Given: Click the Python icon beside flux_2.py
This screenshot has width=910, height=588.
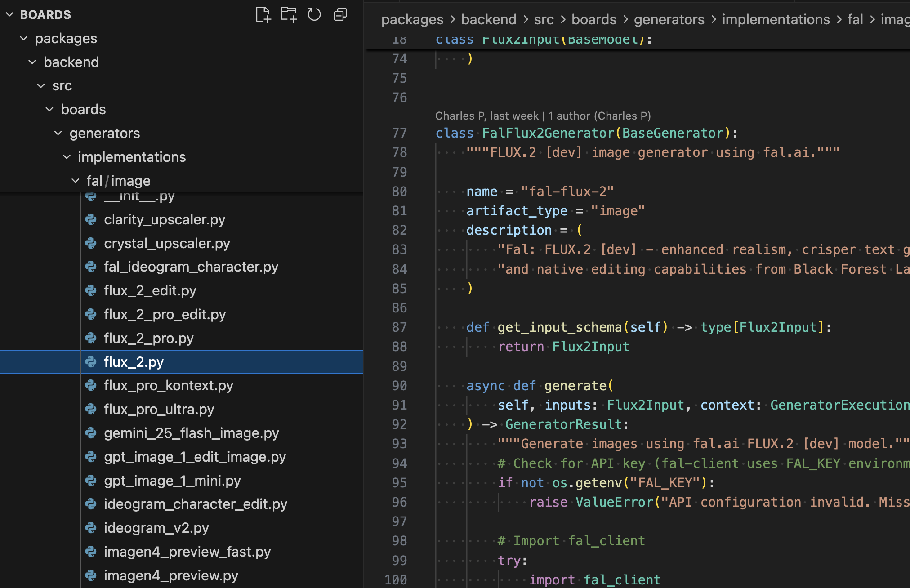Looking at the screenshot, I should [92, 362].
